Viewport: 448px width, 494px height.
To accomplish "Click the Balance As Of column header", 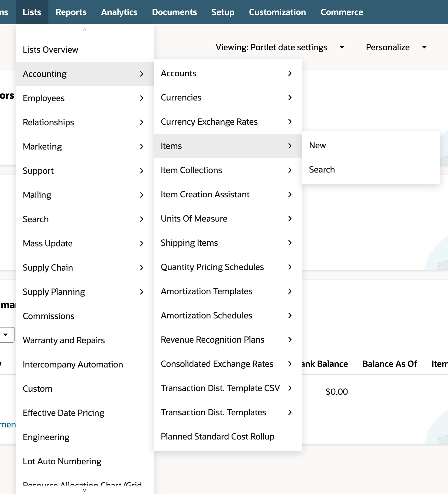I will coord(390,364).
